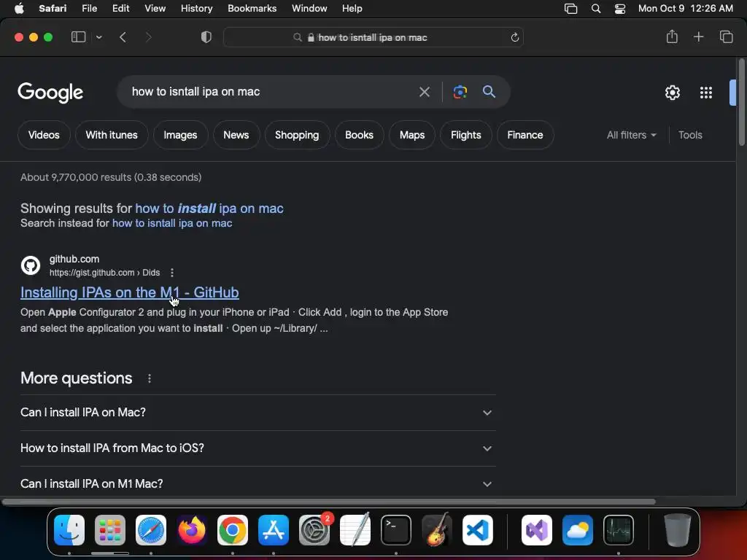747x560 pixels.
Task: Click the Google logo
Action: pyautogui.click(x=50, y=93)
